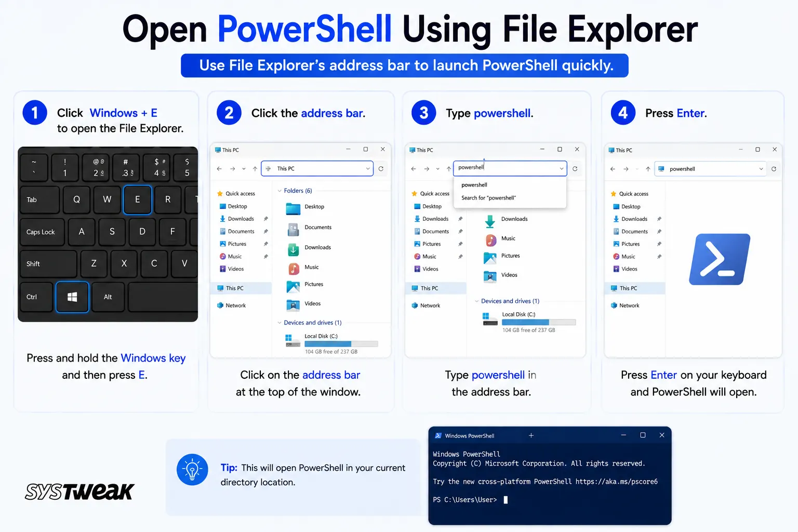Open the Pictures folder icon in step 3 main pane

[490, 258]
